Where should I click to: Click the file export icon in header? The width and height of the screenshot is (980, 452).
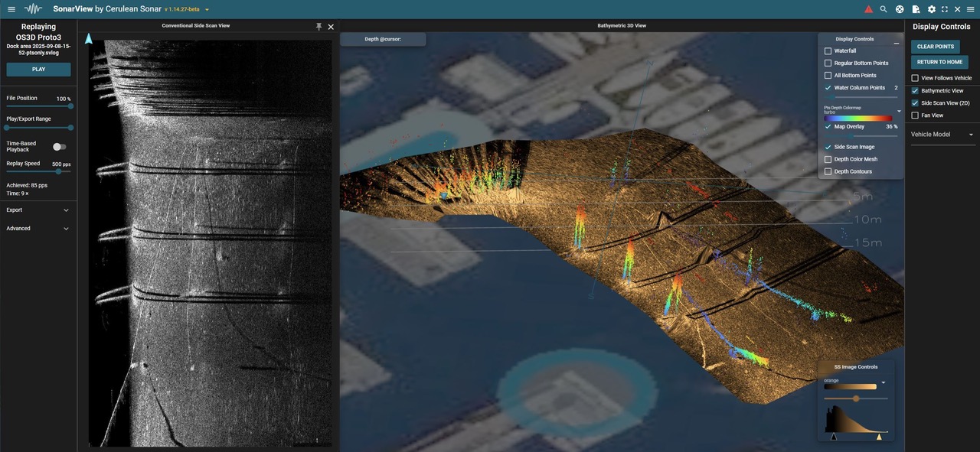[x=916, y=9]
